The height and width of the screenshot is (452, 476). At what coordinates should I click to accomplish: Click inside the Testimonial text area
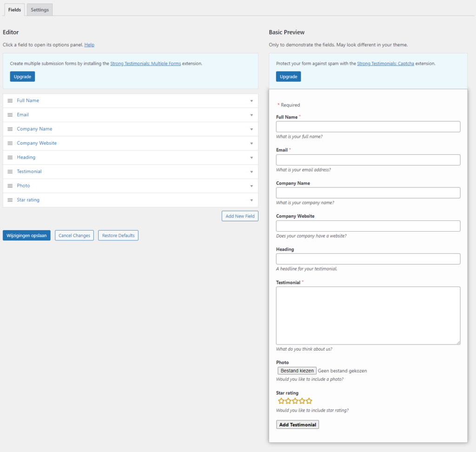368,316
